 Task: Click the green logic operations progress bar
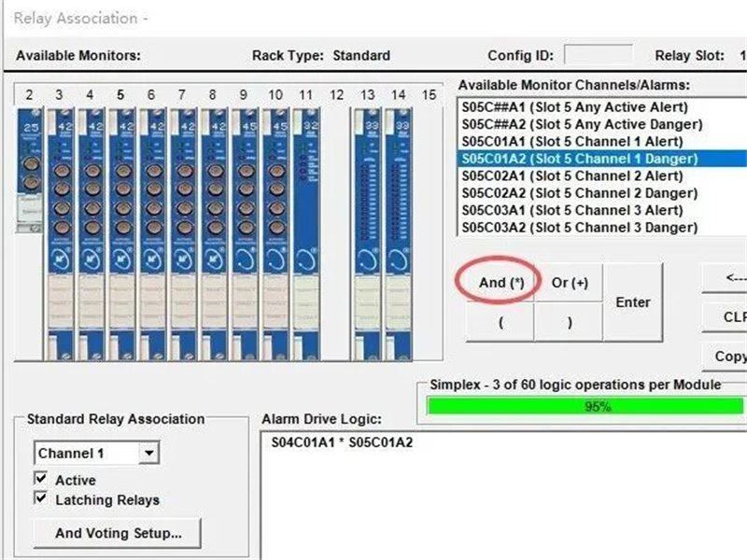coord(585,406)
